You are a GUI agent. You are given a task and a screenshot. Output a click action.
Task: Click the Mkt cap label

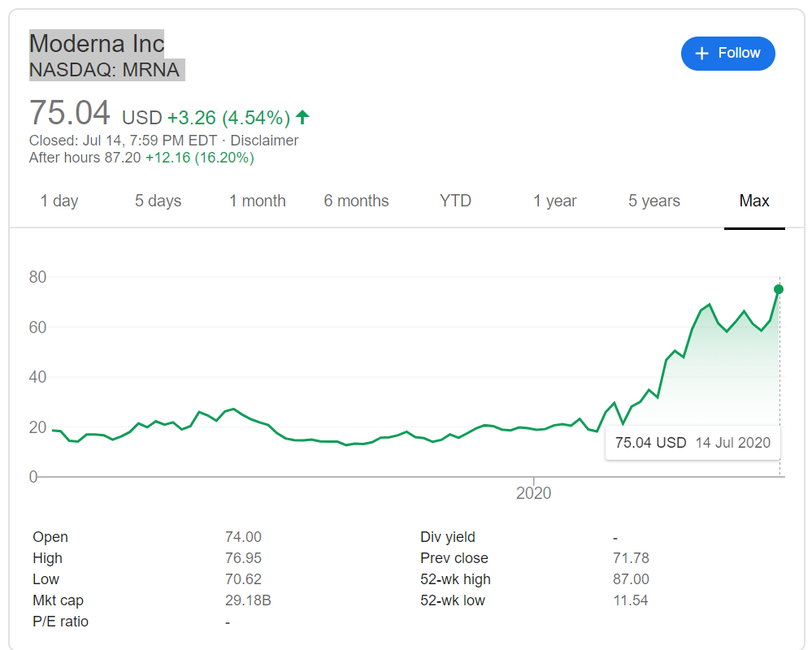(58, 600)
